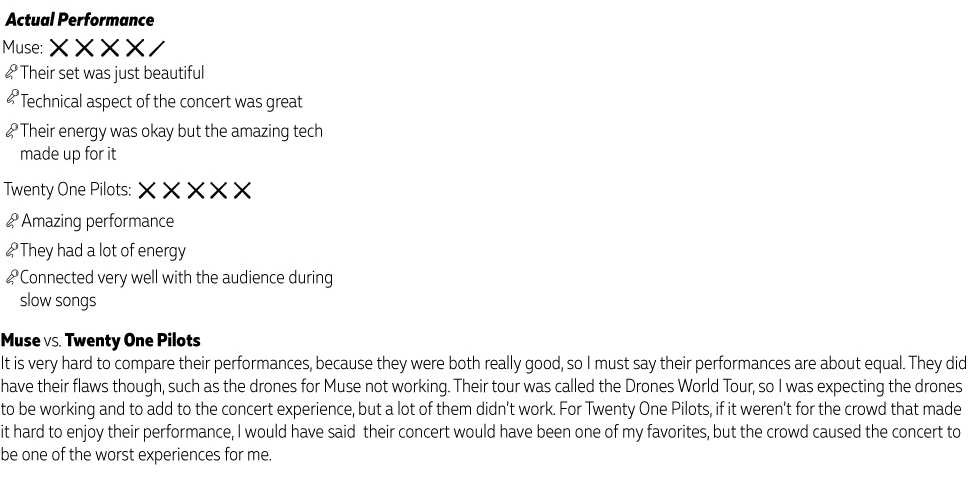Click the microphone icon next to 'They had a lot of energy'
972x488 pixels.
tap(11, 250)
